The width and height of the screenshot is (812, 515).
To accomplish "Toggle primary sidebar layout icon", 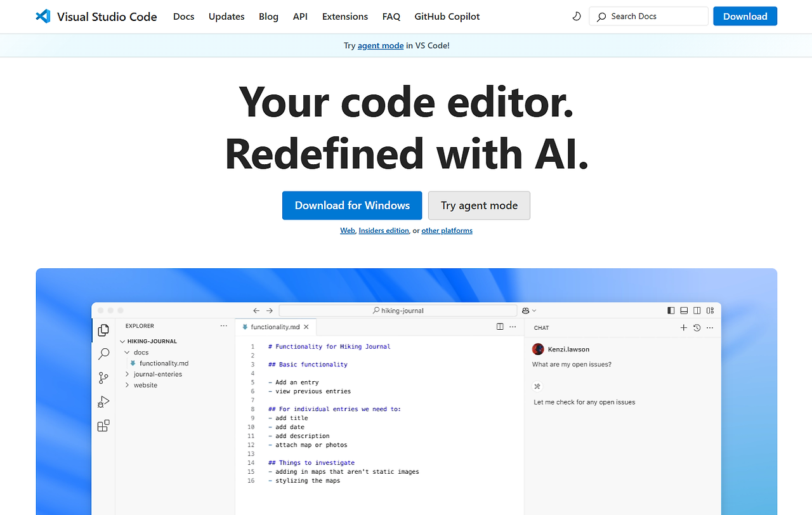I will [x=671, y=311].
